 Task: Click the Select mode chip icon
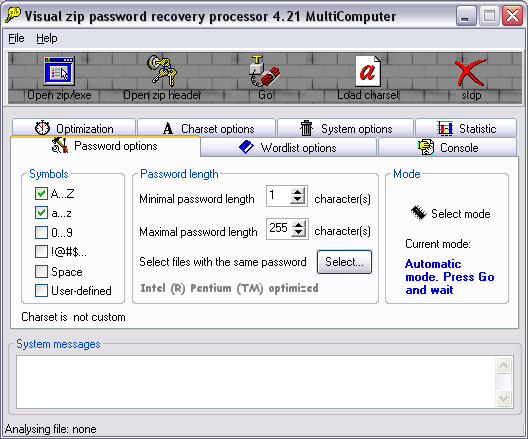point(419,213)
